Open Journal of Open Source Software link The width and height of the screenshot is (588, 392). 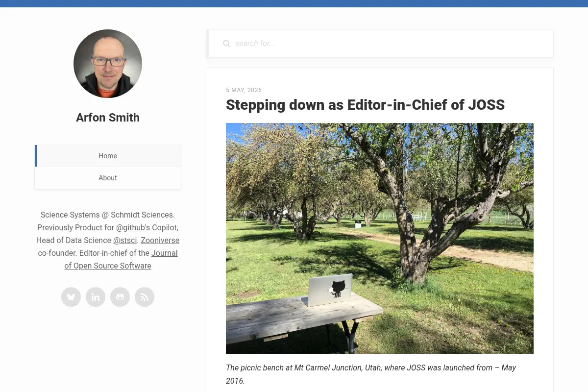point(121,259)
